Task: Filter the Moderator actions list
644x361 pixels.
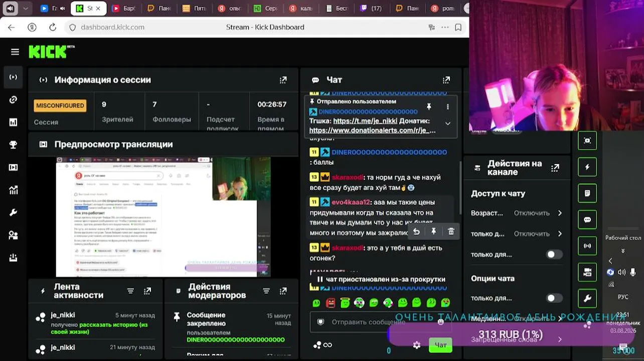Action: 266,291
